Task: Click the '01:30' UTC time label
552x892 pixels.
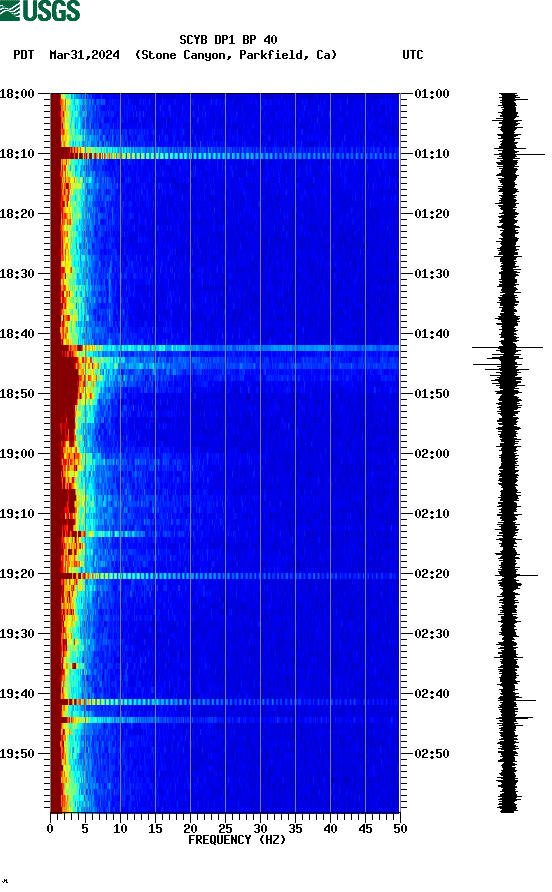Action: click(432, 274)
